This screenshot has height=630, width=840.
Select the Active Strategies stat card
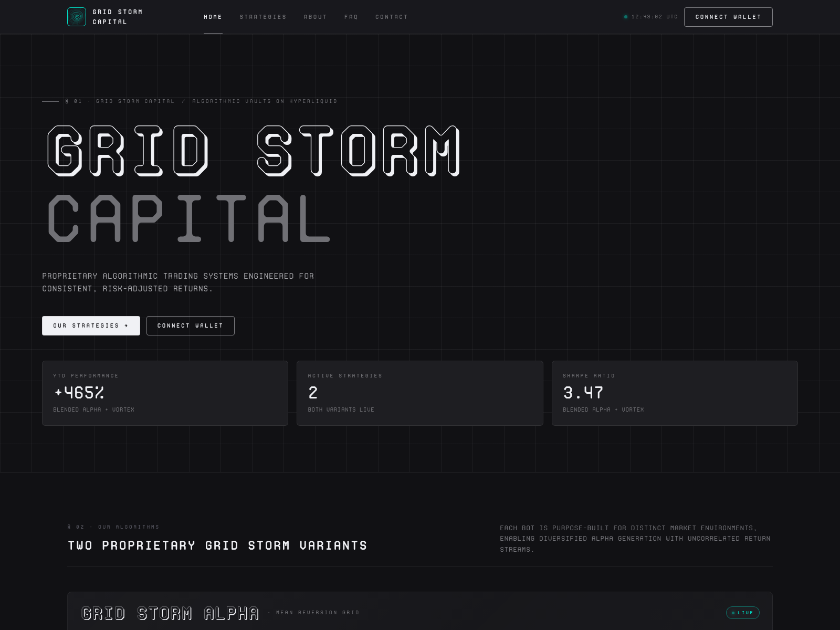[419, 393]
